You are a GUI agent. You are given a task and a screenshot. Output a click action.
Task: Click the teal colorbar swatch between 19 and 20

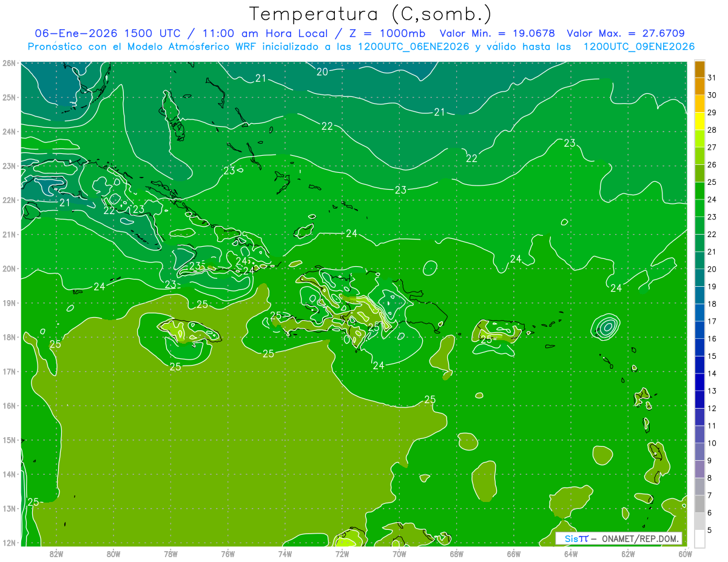[699, 278]
